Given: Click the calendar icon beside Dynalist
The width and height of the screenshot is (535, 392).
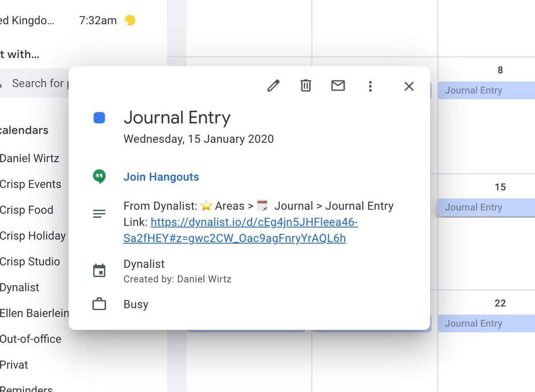Looking at the screenshot, I should (x=99, y=270).
